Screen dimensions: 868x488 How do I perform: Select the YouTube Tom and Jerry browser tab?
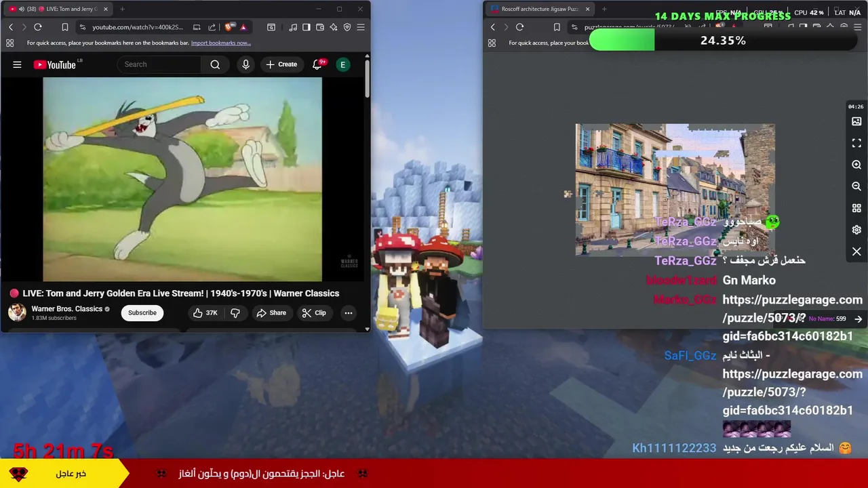pyautogui.click(x=58, y=9)
